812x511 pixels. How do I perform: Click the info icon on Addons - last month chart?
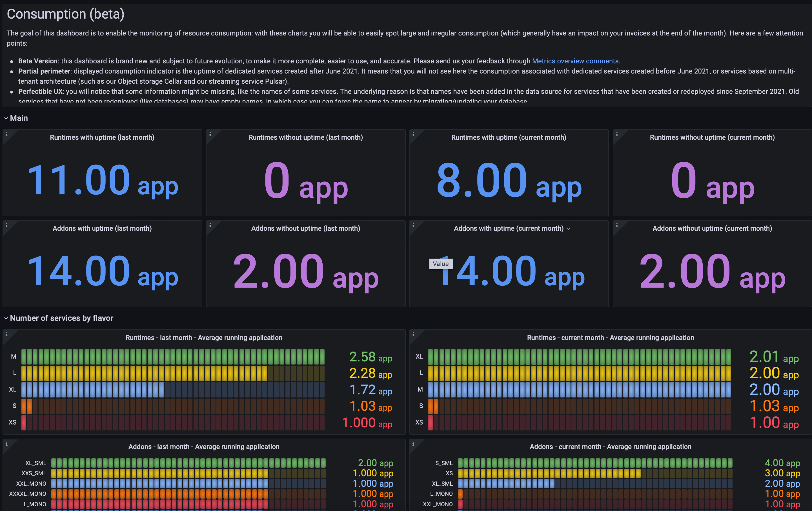click(x=7, y=444)
